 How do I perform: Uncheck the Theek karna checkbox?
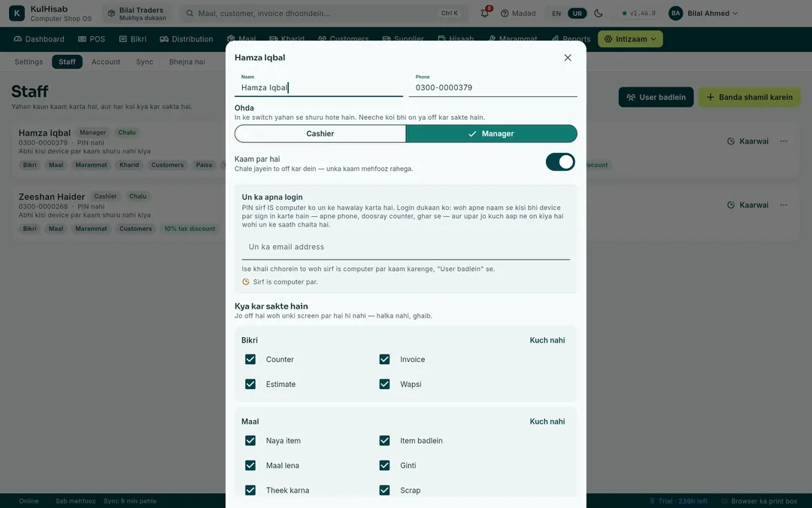[250, 491]
